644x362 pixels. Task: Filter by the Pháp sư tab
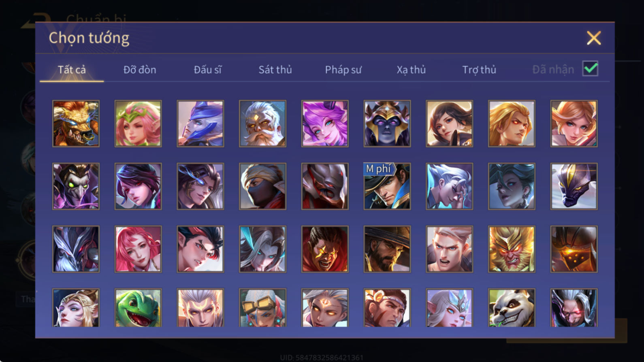[343, 70]
